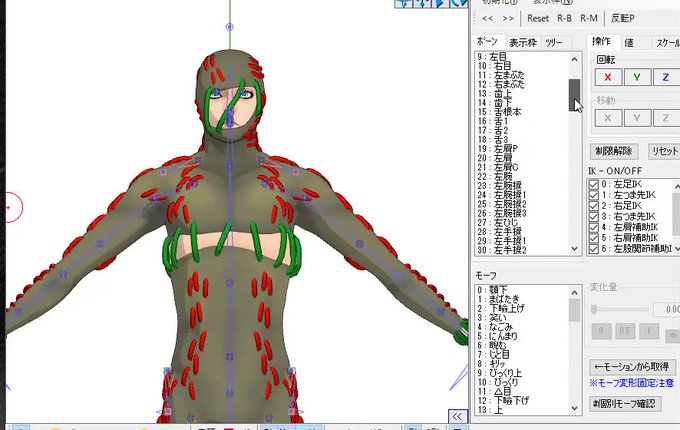Screen dimensions: 680x430
Task: Select bone '24 : 左腕捩1' in the list
Action: click(x=502, y=195)
